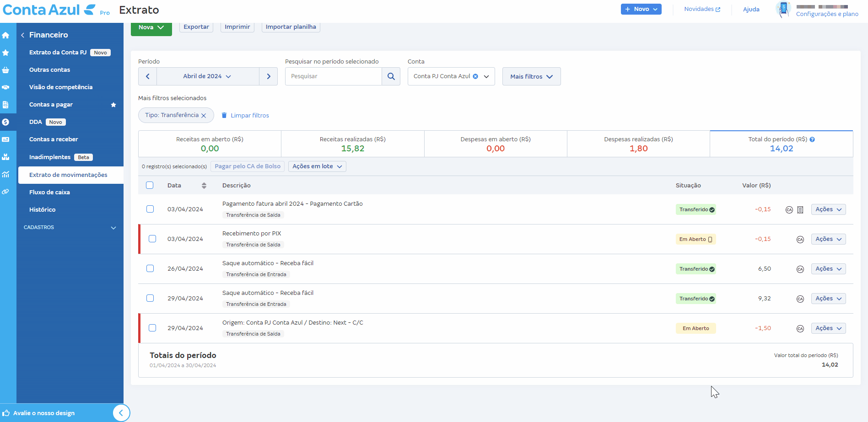This screenshot has height=422, width=868.
Task: Navigate to Contas a receber menu item
Action: [x=54, y=139]
